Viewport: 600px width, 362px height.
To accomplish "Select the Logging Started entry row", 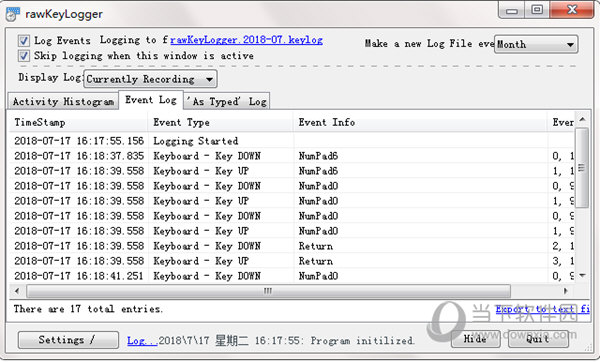I will [292, 141].
